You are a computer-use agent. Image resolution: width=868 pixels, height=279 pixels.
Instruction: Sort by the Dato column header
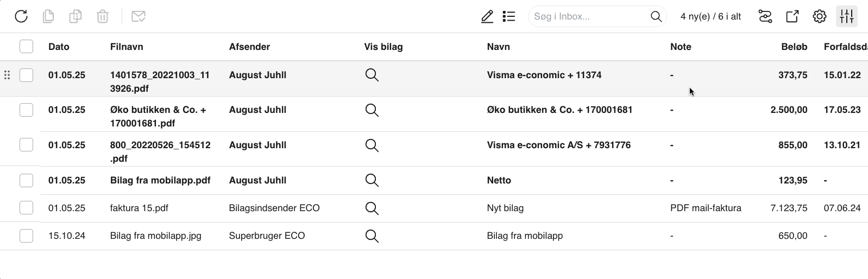click(59, 47)
